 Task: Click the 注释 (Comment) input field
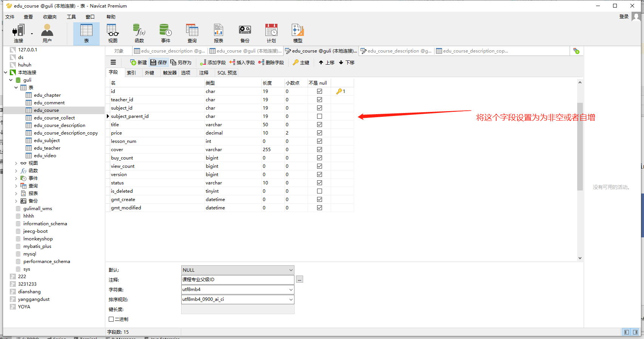click(237, 280)
